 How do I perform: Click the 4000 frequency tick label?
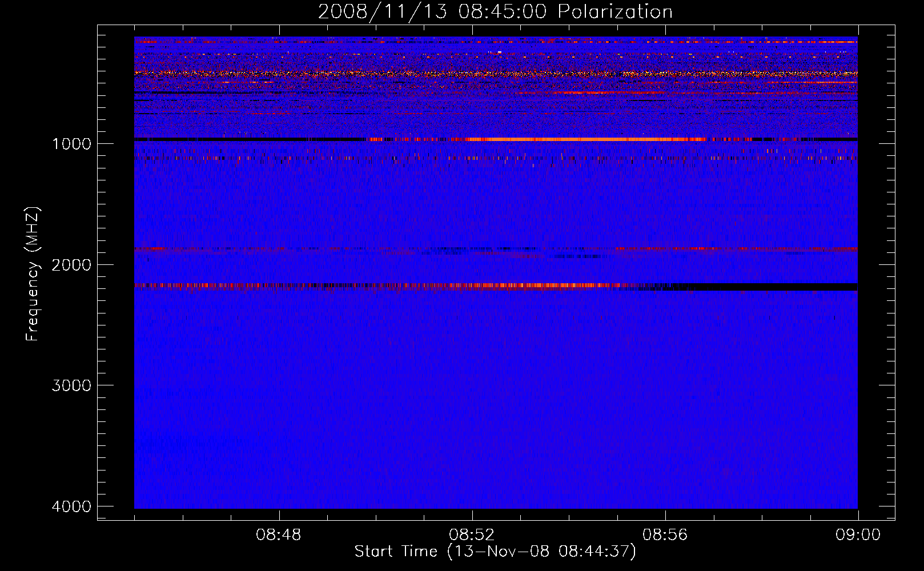(72, 506)
